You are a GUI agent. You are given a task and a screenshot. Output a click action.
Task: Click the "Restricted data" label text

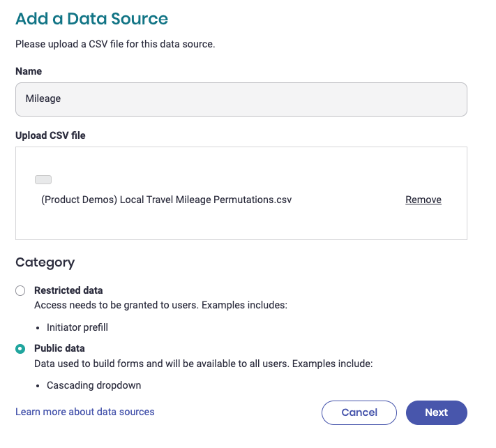(x=68, y=290)
